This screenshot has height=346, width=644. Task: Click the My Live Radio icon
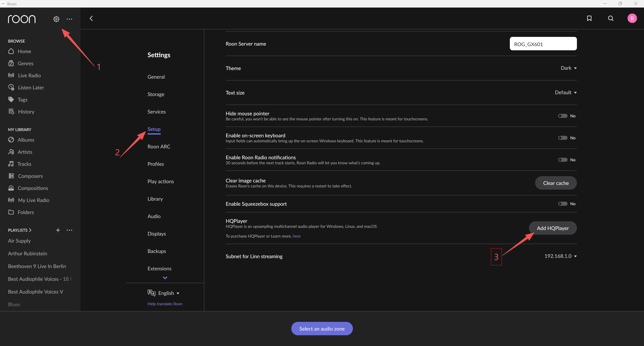[11, 200]
